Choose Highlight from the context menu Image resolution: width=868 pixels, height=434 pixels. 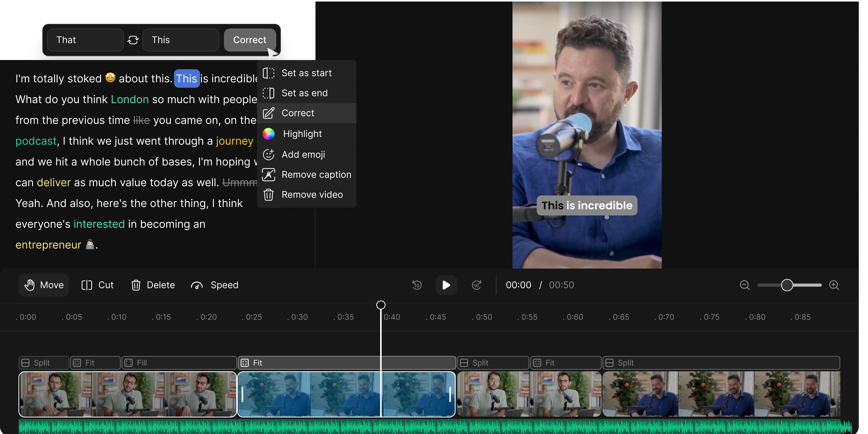click(x=302, y=133)
